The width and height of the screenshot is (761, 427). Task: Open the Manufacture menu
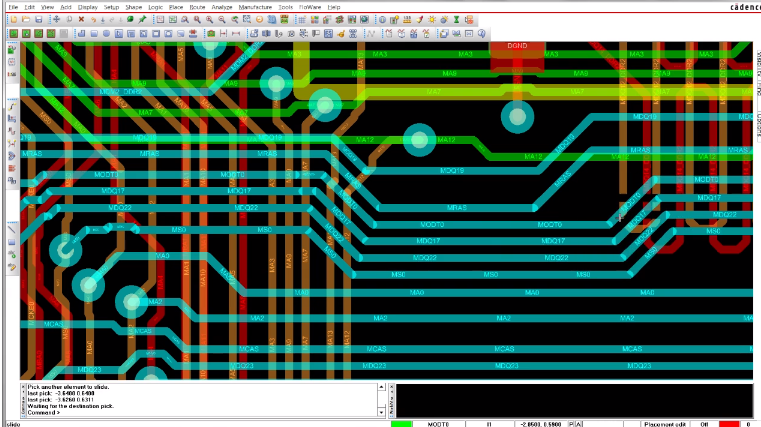[x=255, y=7]
